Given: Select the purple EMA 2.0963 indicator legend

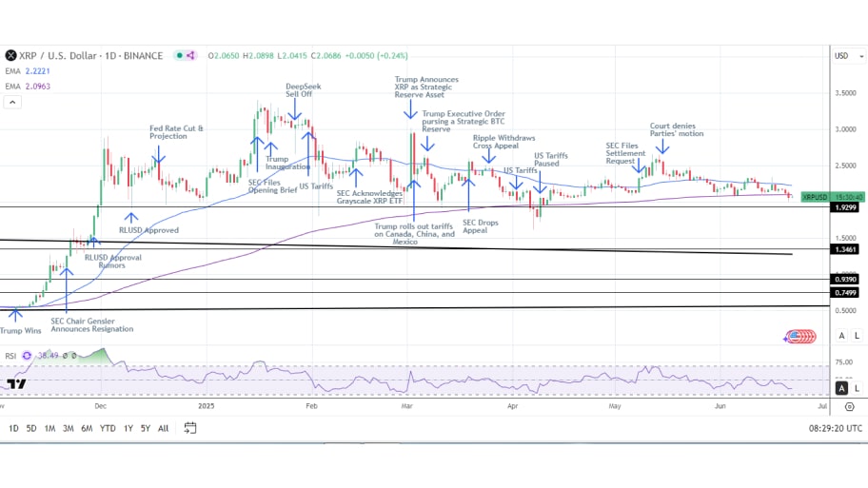Looking at the screenshot, I should 28,87.
